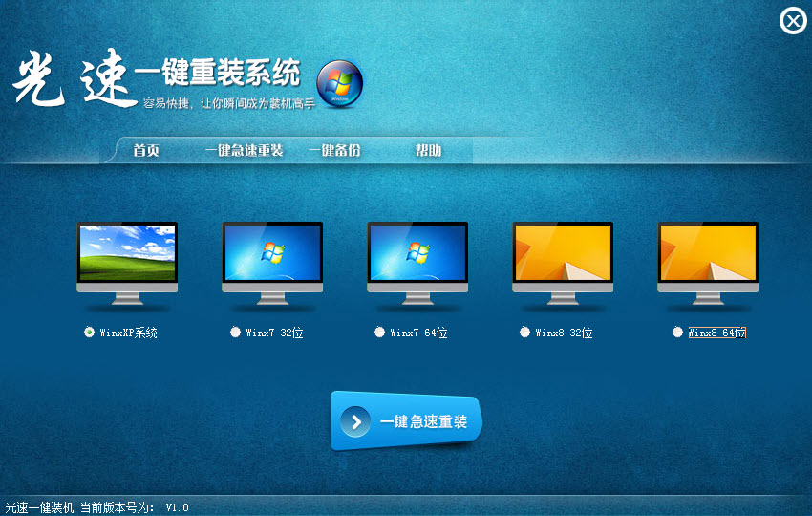Start the 一键急速重装 big blue button
Viewport: 812px width, 516px height.
407,420
